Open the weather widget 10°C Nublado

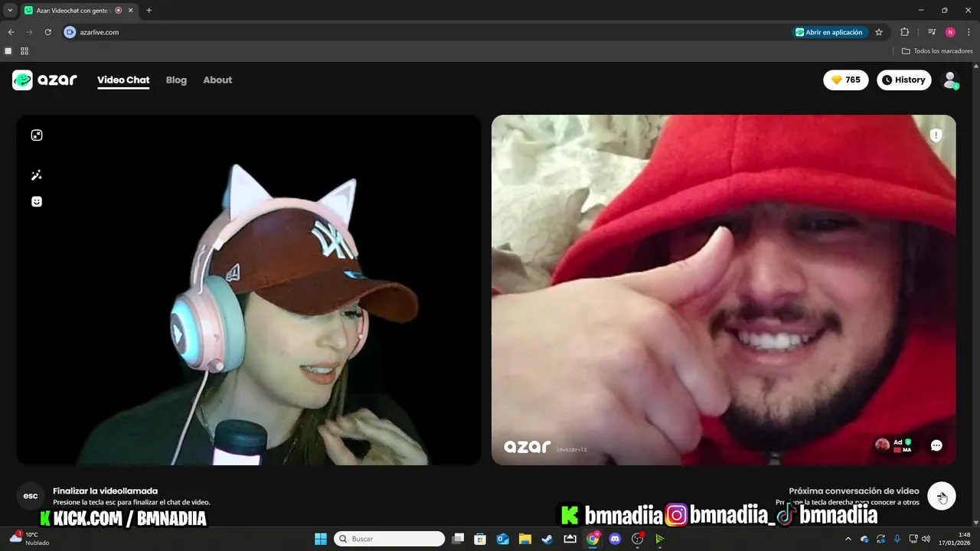[29, 539]
